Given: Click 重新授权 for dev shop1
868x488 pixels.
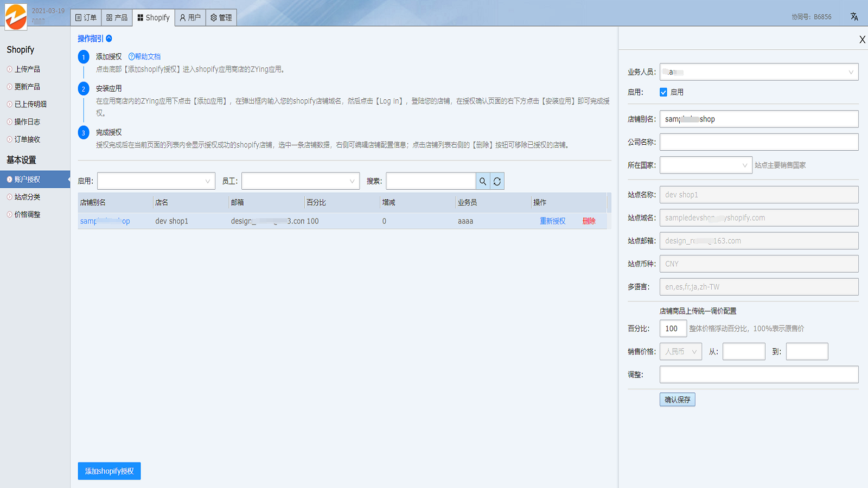Looking at the screenshot, I should [552, 221].
